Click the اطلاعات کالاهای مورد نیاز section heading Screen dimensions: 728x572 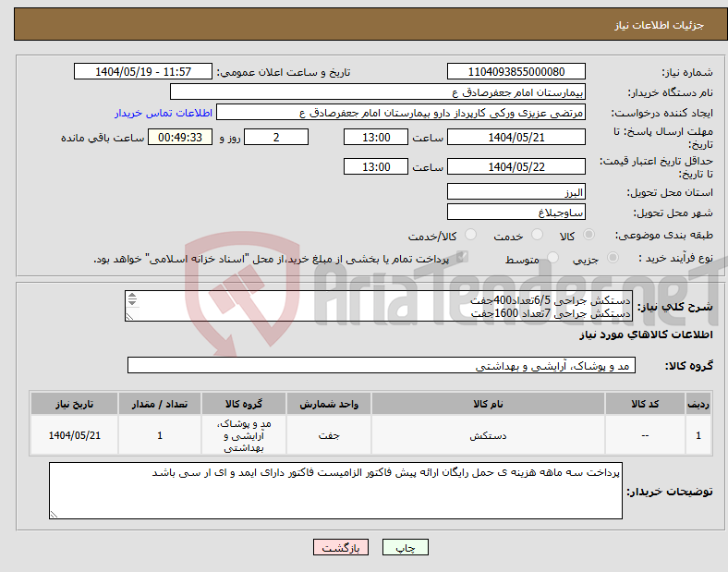(646, 335)
